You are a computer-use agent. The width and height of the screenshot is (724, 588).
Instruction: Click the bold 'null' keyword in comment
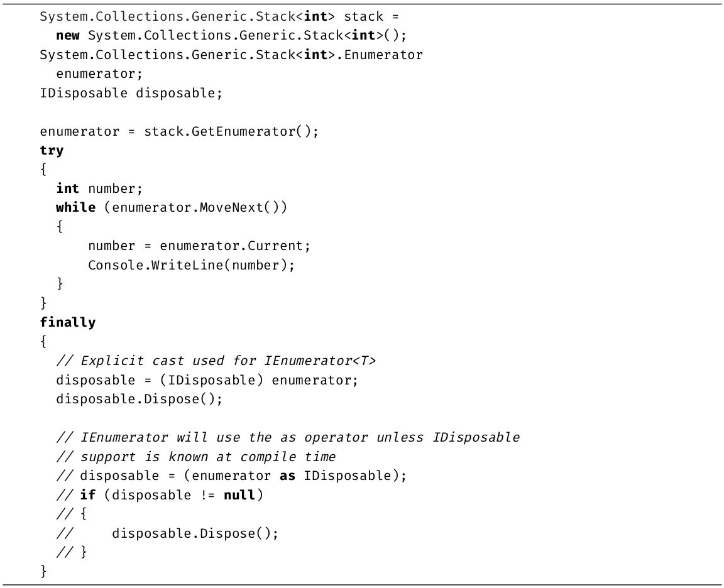coord(239,495)
